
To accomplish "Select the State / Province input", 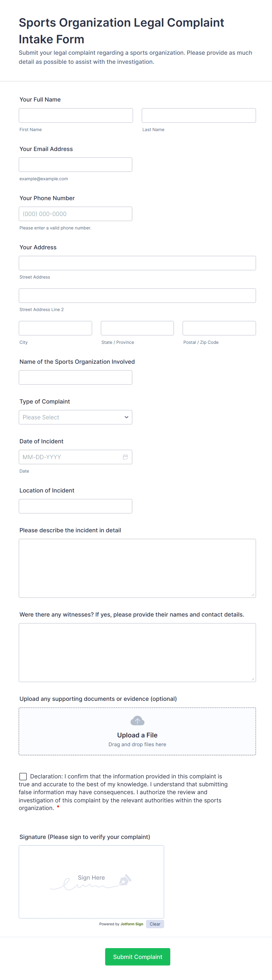I will [x=137, y=328].
